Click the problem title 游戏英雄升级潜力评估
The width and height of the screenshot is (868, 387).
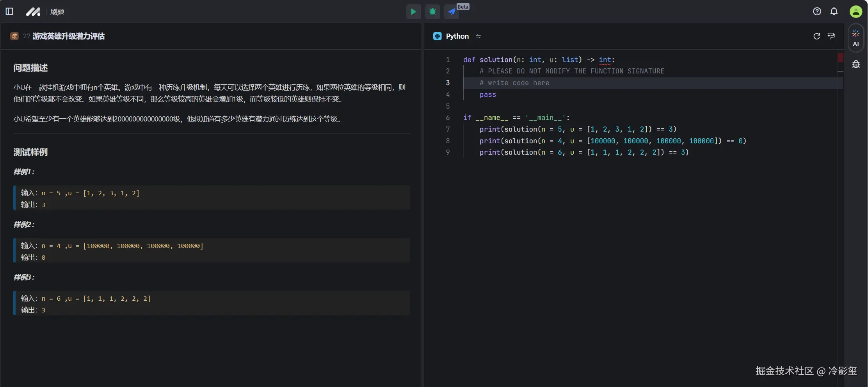click(x=69, y=36)
